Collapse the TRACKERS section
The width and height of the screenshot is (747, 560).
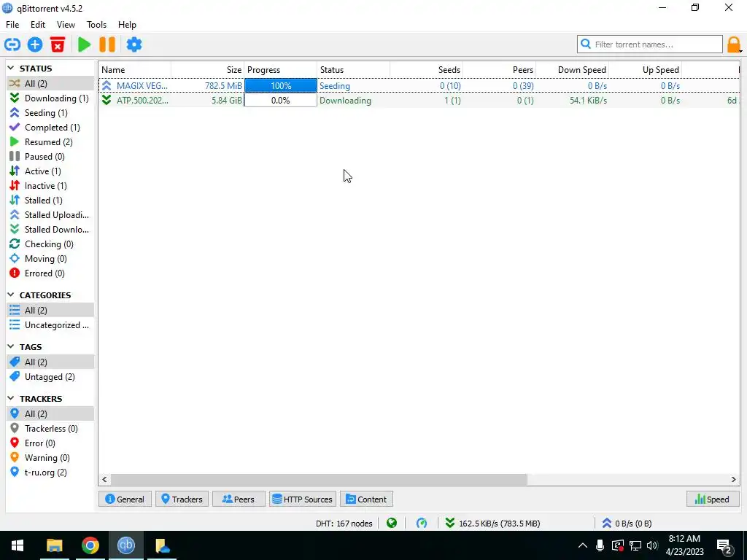tap(11, 399)
